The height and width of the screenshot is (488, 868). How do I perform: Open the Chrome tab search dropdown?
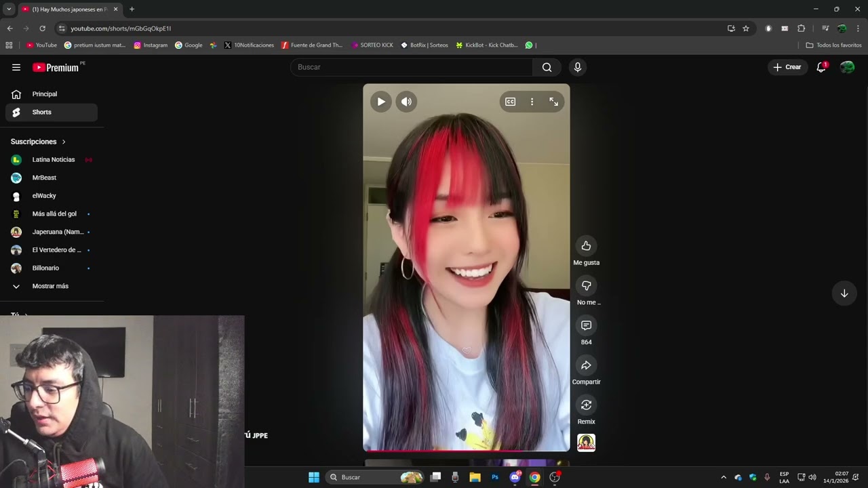tap(9, 9)
